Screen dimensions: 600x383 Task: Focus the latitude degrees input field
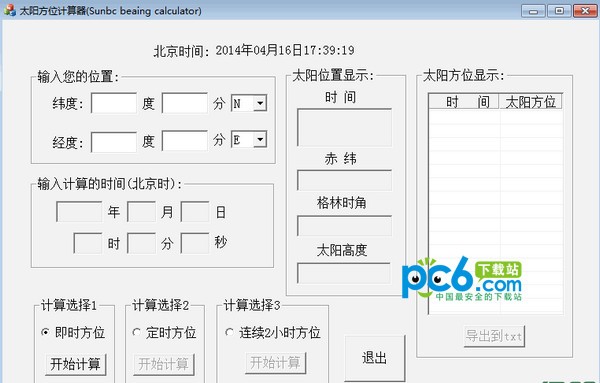[114, 103]
